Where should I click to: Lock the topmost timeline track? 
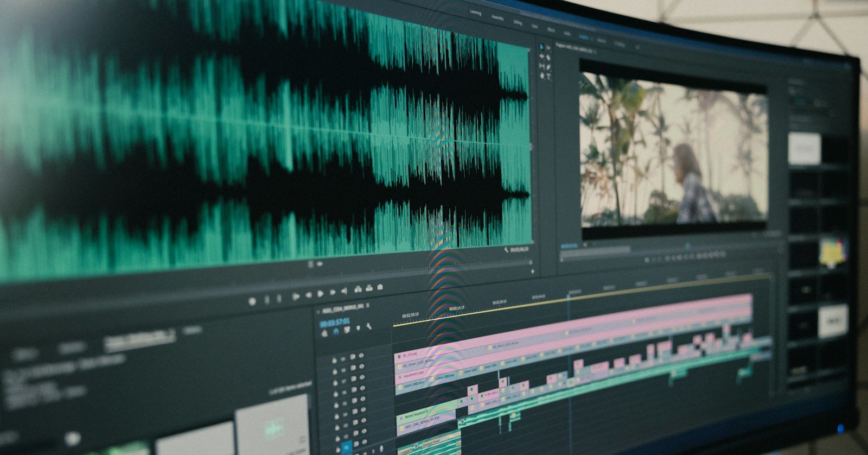click(x=334, y=361)
